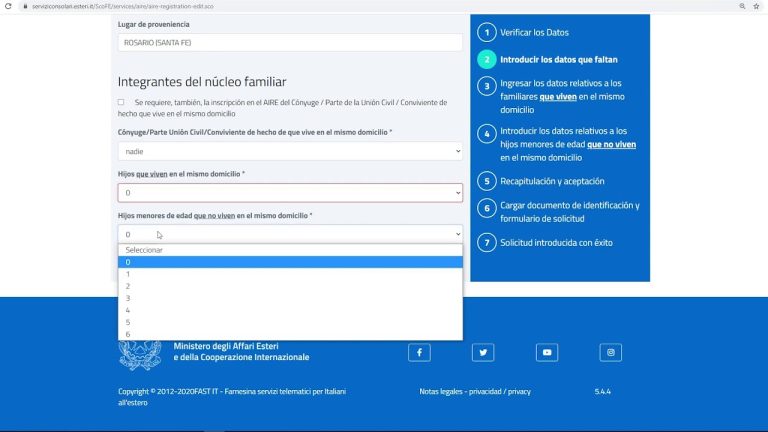The height and width of the screenshot is (432, 768).
Task: Select option 4 in the dropdown list
Action: (x=290, y=310)
